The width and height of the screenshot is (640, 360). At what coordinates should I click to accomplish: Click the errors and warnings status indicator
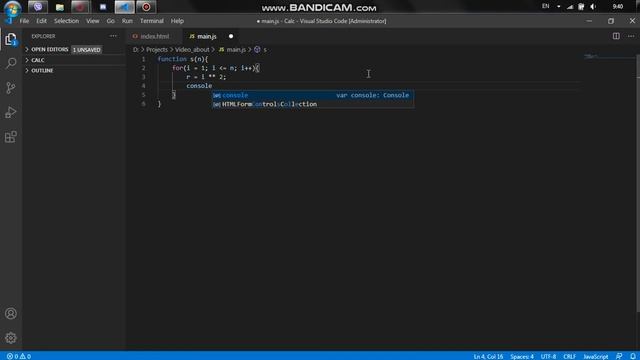click(19, 356)
